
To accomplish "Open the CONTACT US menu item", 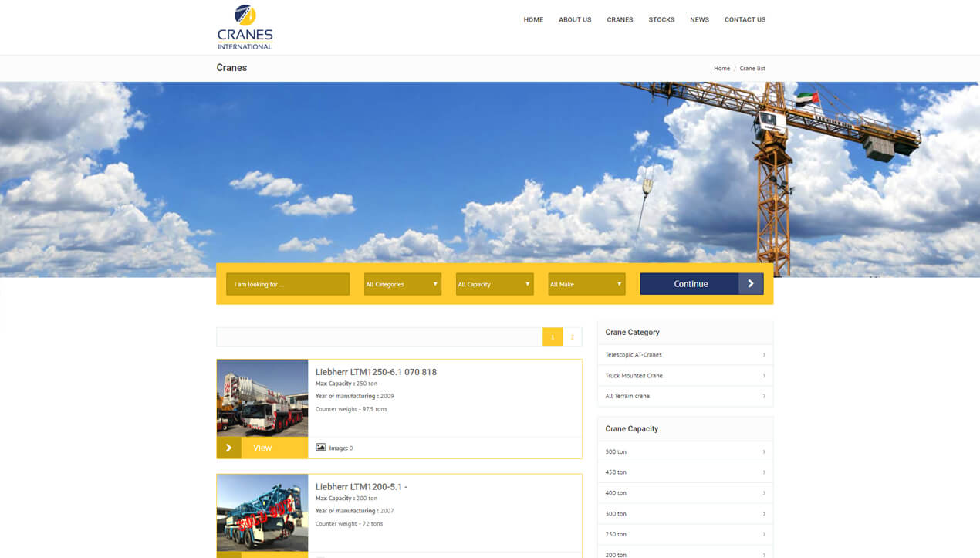I will coord(745,20).
